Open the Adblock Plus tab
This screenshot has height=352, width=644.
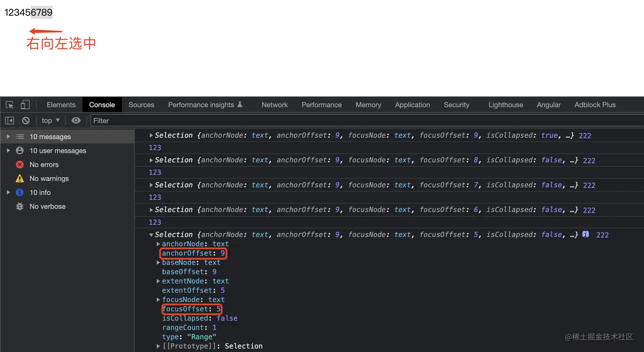595,105
